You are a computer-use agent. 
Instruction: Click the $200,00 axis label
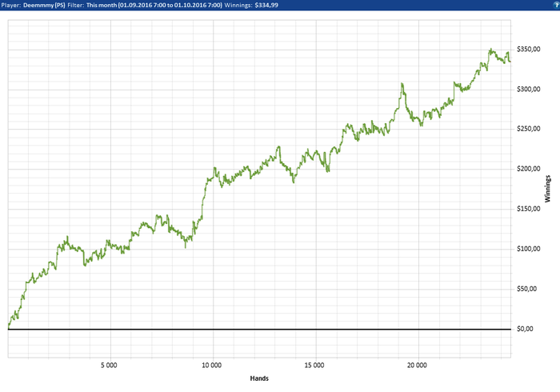pyautogui.click(x=529, y=169)
